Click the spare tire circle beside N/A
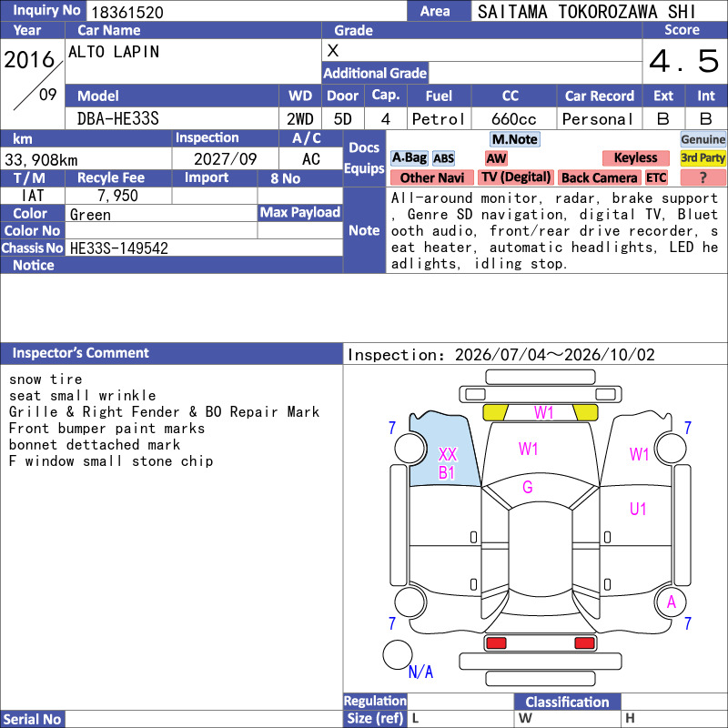The width and height of the screenshot is (728, 728). click(397, 654)
